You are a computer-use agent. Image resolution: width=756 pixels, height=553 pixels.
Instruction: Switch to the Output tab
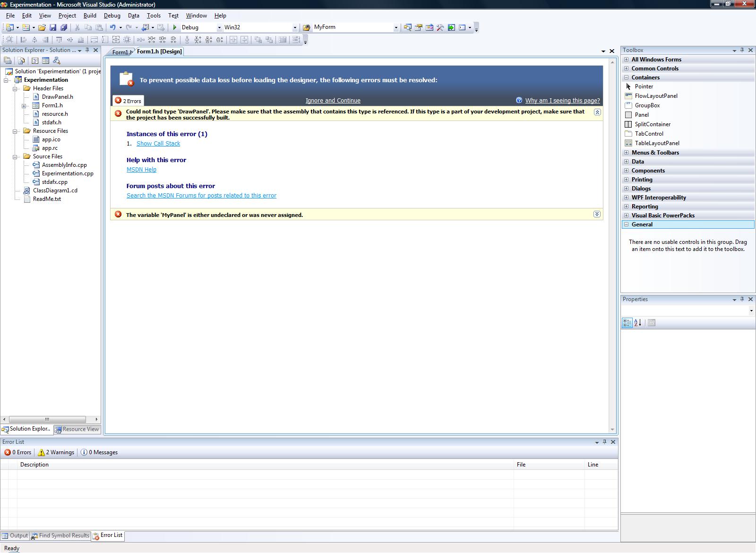click(x=15, y=536)
